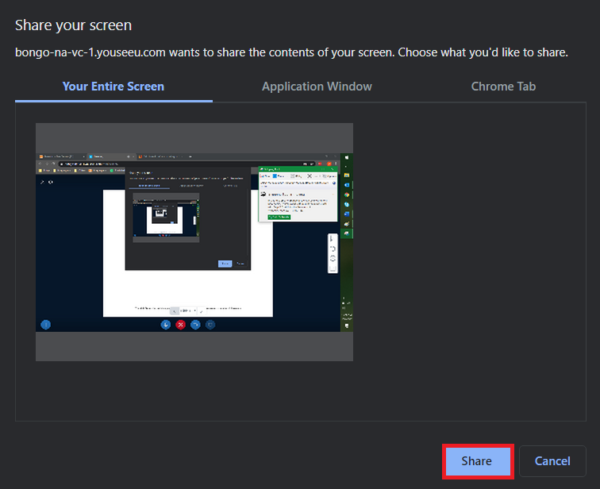The width and height of the screenshot is (600, 489).
Task: Click the Windows taskbar strip in preview
Action: click(x=347, y=240)
